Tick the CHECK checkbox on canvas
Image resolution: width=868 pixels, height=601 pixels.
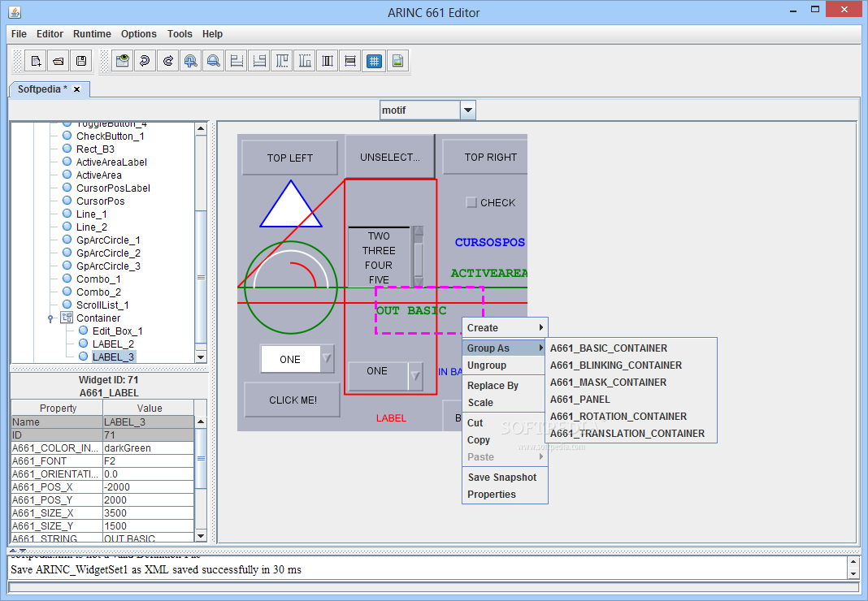click(471, 202)
